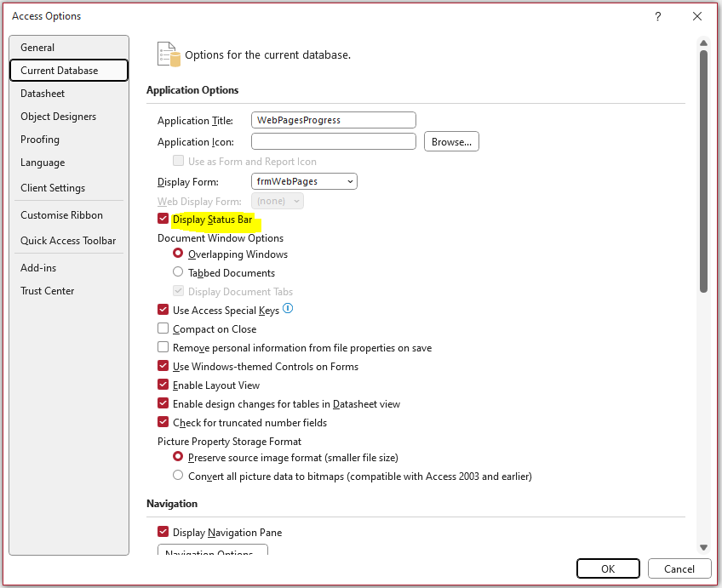Cancel the Access Options dialog

point(679,568)
